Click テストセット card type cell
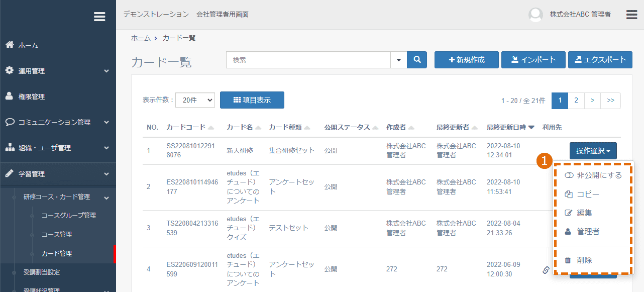Screen dimensions: 644x292 (289, 228)
